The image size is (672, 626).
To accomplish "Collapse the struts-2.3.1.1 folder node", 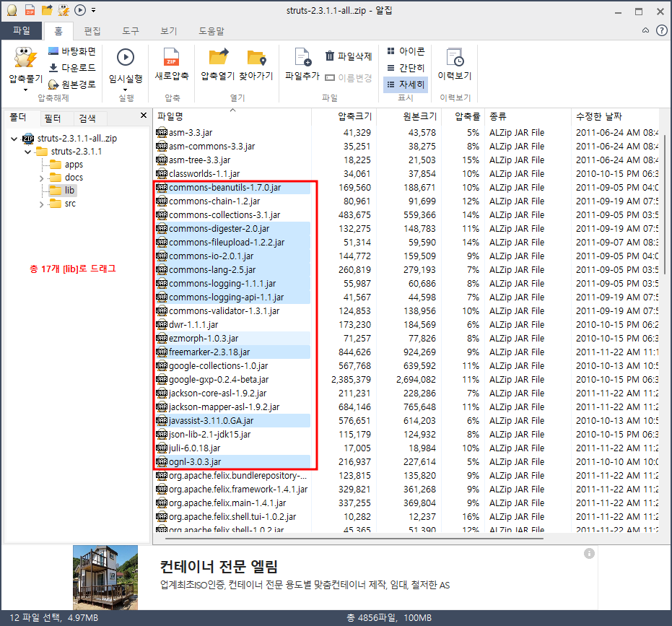I will point(28,152).
